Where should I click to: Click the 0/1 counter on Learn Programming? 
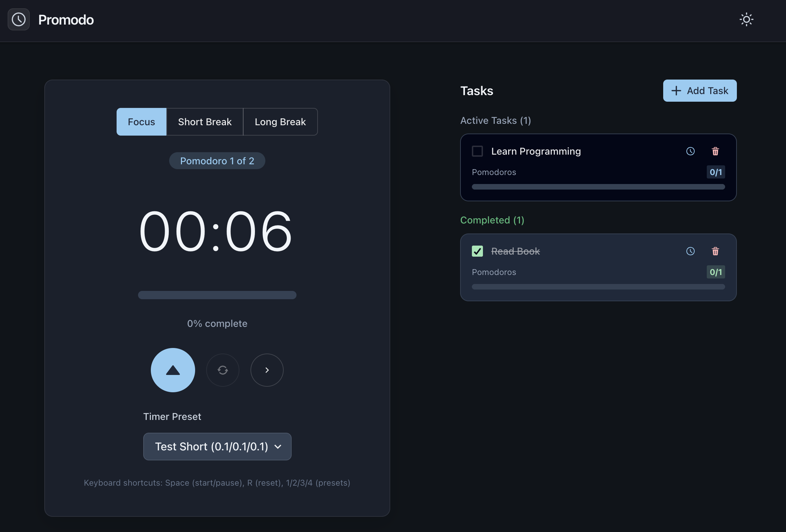pyautogui.click(x=715, y=172)
